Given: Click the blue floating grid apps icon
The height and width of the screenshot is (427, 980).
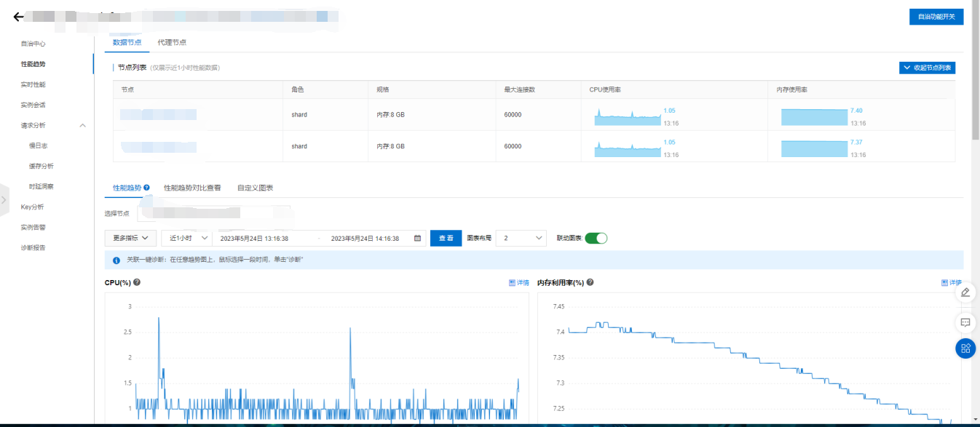Looking at the screenshot, I should coord(965,348).
